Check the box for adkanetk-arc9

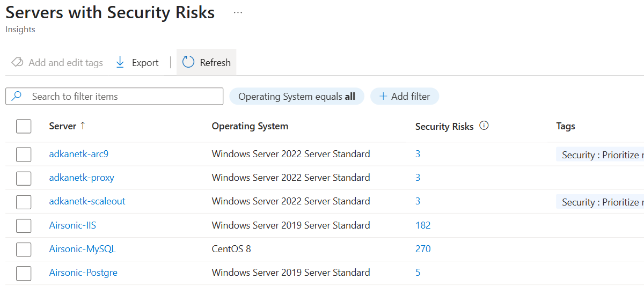pos(24,155)
